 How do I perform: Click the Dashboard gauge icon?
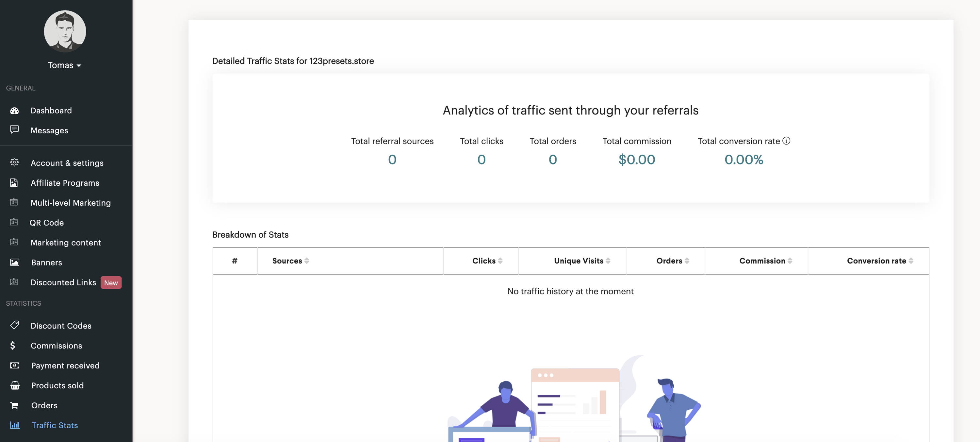pyautogui.click(x=14, y=110)
